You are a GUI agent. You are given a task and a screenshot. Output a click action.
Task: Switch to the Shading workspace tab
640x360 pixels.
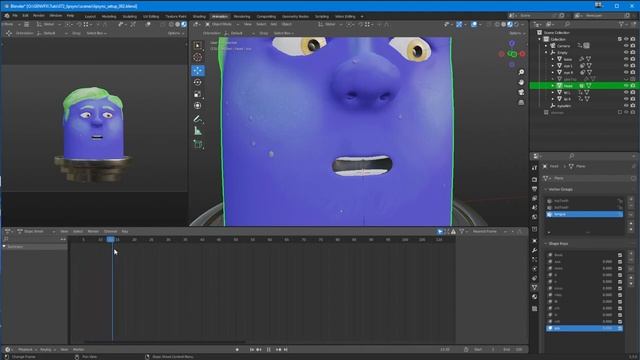coord(199,17)
